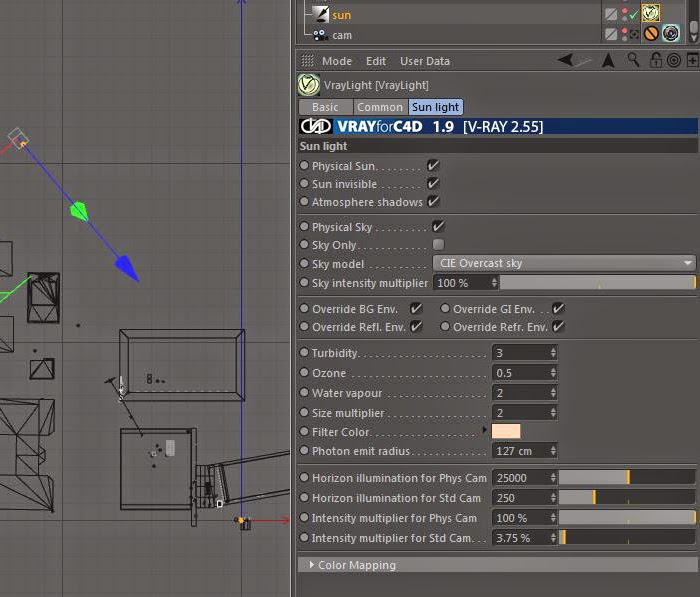Toggle Atmosphere shadows checkbox
700x597 pixels.
point(433,201)
